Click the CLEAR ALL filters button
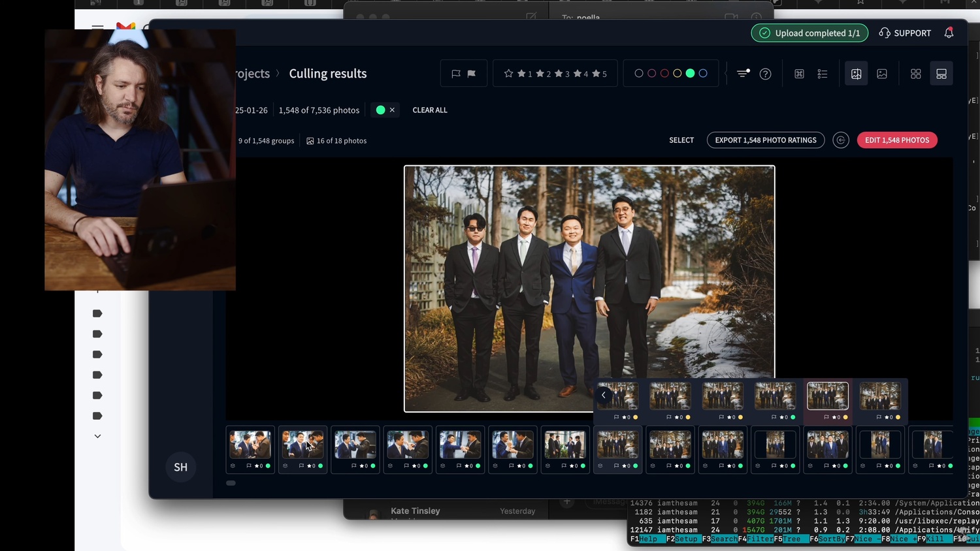Screen dimensions: 980x551 pyautogui.click(x=430, y=110)
